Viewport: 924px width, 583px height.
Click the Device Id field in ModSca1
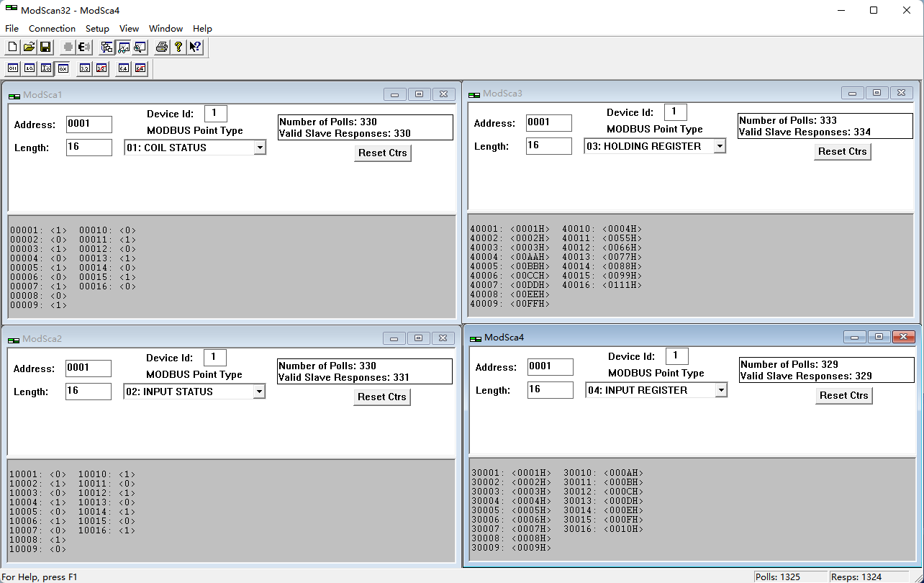pos(216,113)
